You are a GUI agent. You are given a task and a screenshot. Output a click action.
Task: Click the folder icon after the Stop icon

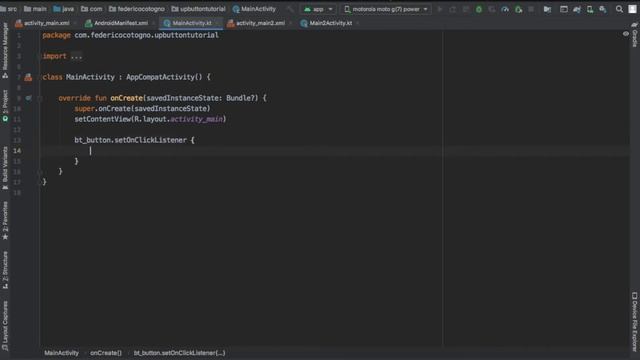tap(547, 9)
